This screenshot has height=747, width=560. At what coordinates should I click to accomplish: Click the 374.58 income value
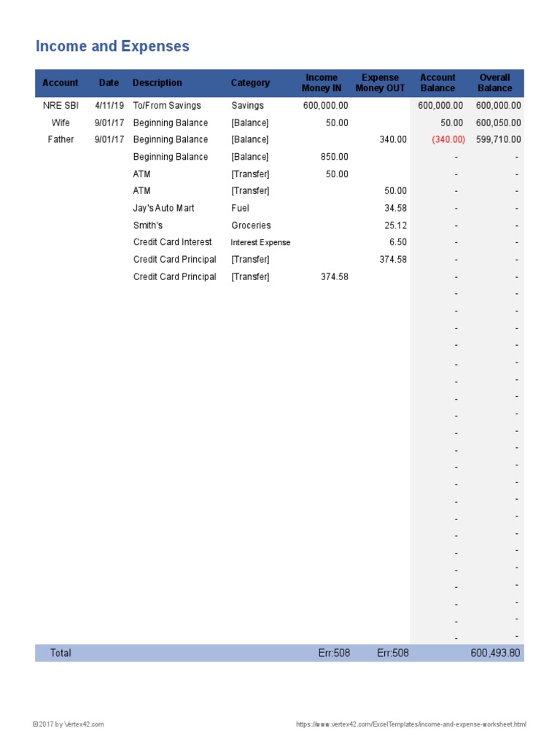click(x=334, y=276)
